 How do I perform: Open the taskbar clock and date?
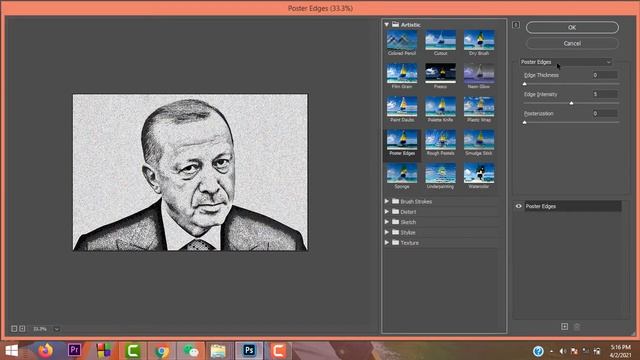pos(621,351)
